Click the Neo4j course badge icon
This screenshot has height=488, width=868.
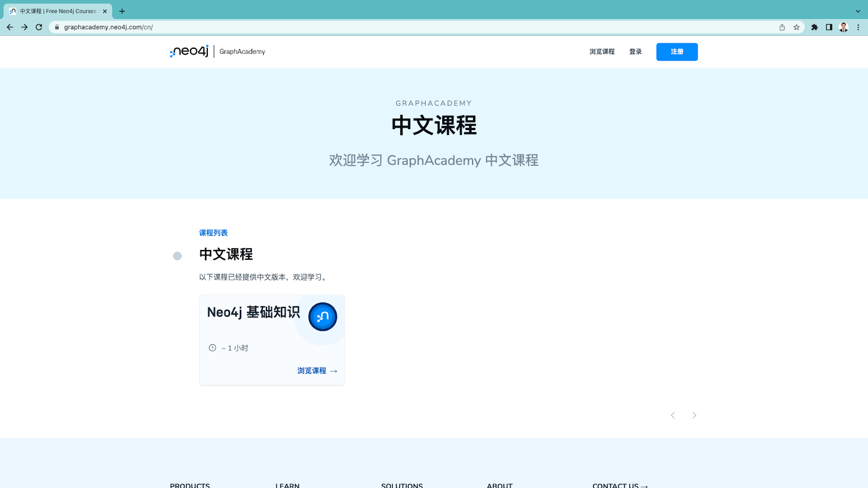[323, 317]
